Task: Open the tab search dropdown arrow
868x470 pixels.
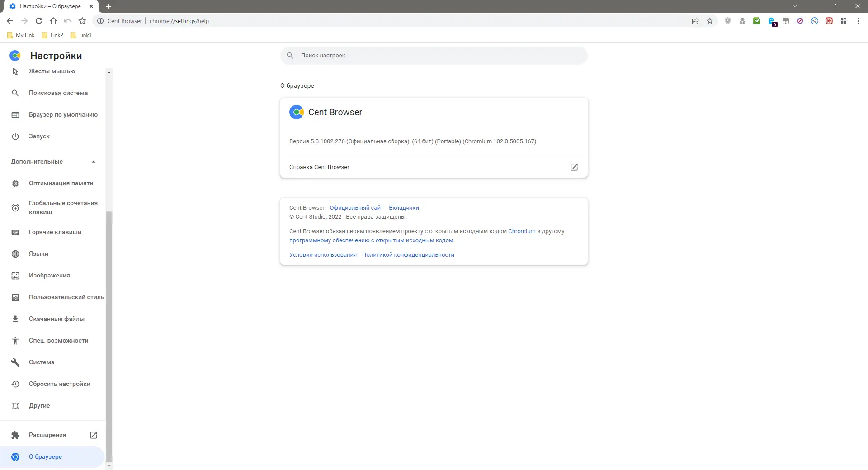Action: 795,6
